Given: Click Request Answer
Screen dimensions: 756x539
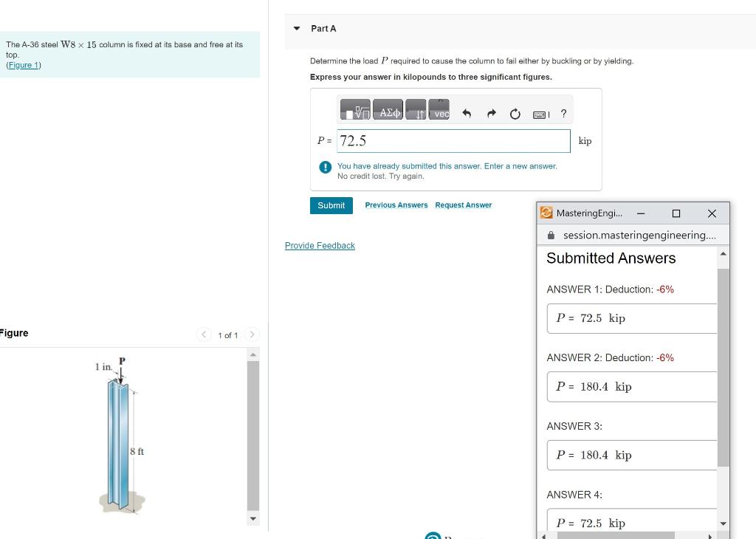Looking at the screenshot, I should click(x=464, y=205).
